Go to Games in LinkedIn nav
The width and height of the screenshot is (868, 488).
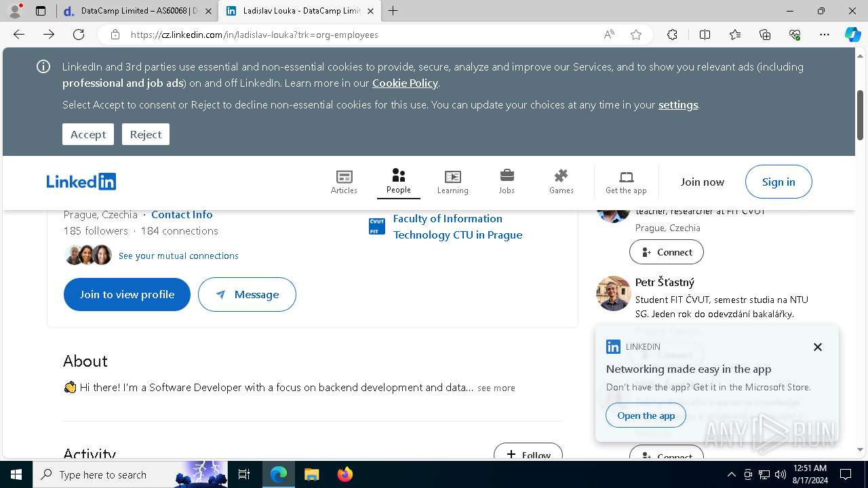coord(561,182)
